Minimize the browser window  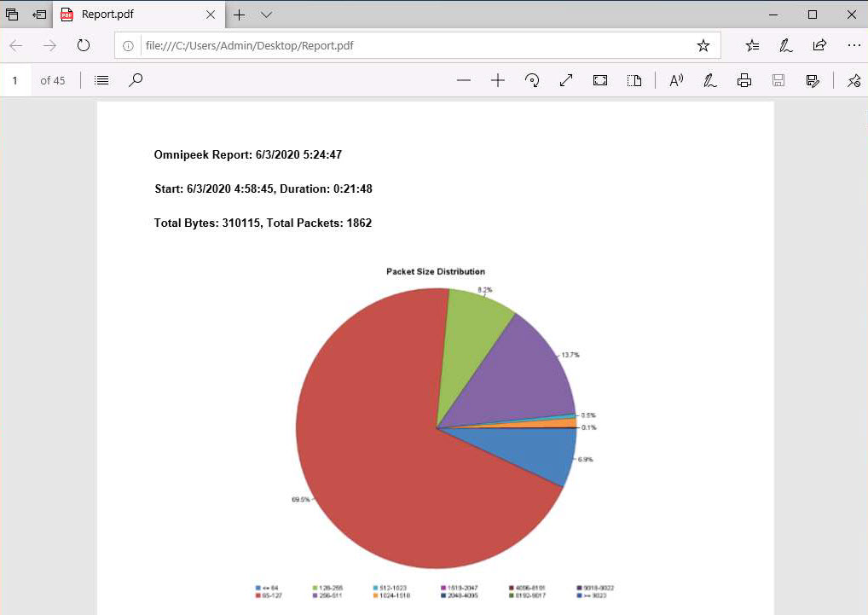click(x=773, y=15)
